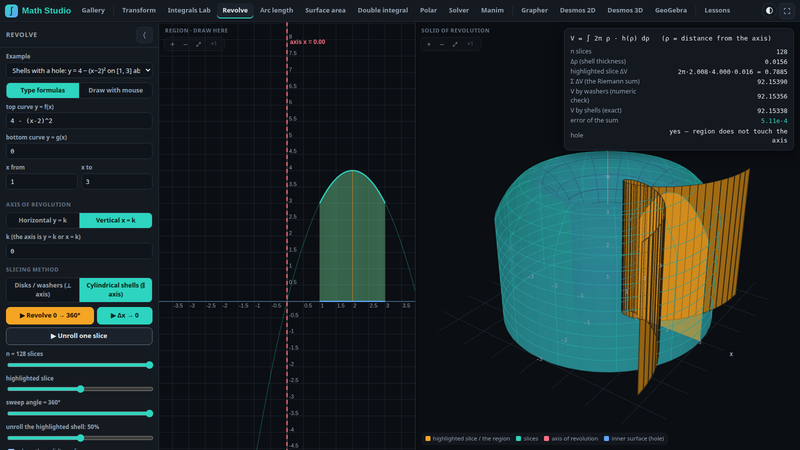Screen dimensions: 800x450
Task: Open the Solver tab
Action: pyautogui.click(x=459, y=10)
